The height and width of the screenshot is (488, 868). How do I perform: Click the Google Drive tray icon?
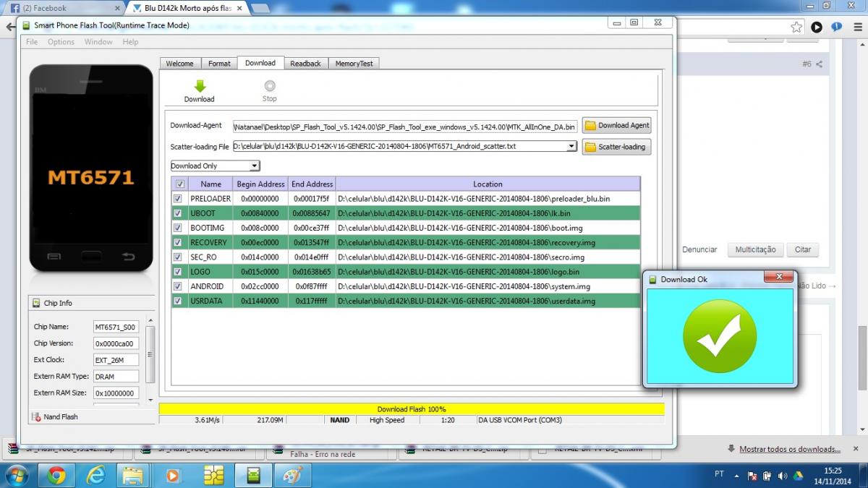[x=798, y=476]
